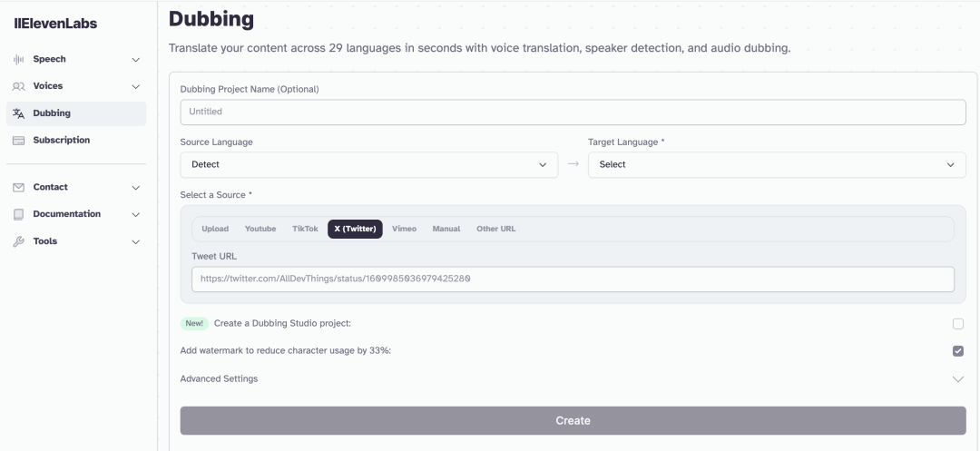The width and height of the screenshot is (980, 451).
Task: Focus the Dubbing Project Name field
Action: click(x=573, y=113)
